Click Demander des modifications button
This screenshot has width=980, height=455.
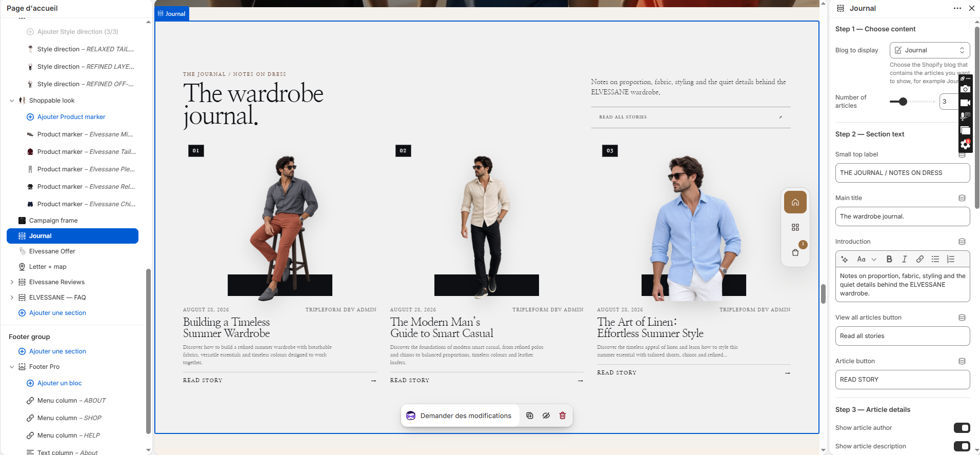[460, 416]
